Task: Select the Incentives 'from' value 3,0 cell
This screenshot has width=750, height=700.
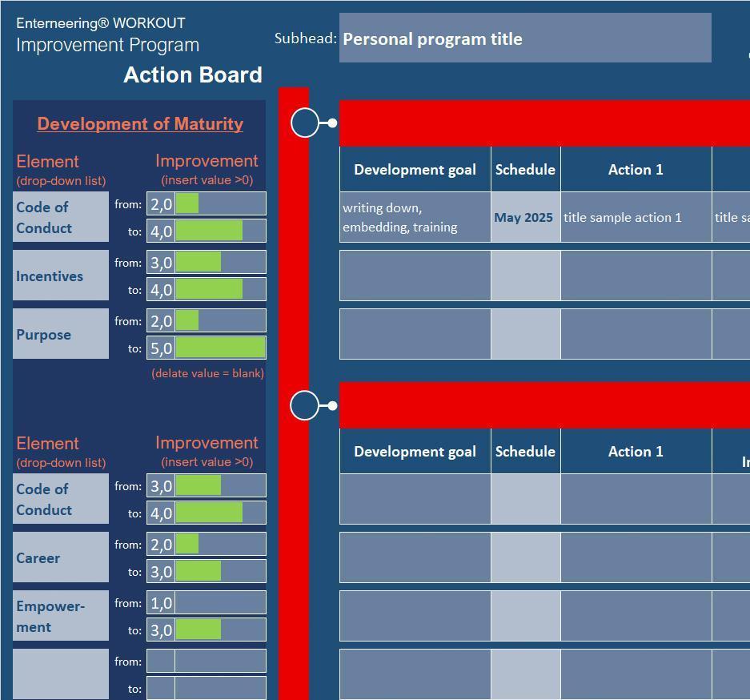Action: click(207, 262)
